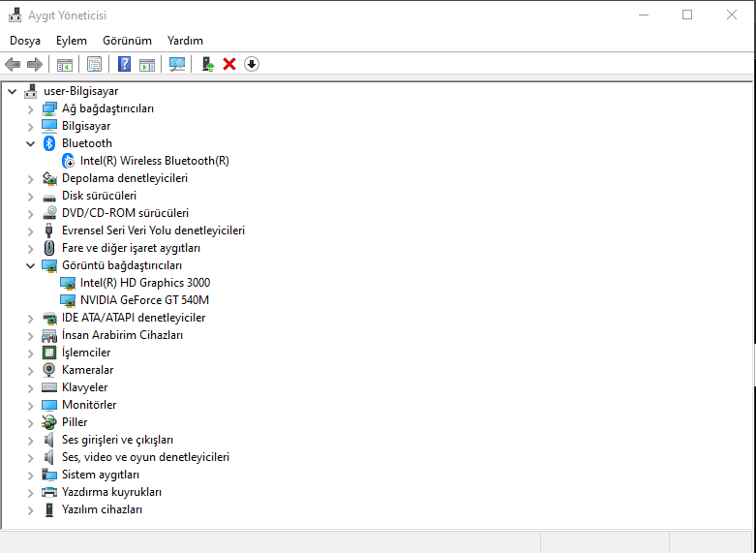Click the Forward arrow in toolbar
This screenshot has width=756, height=553.
click(35, 64)
